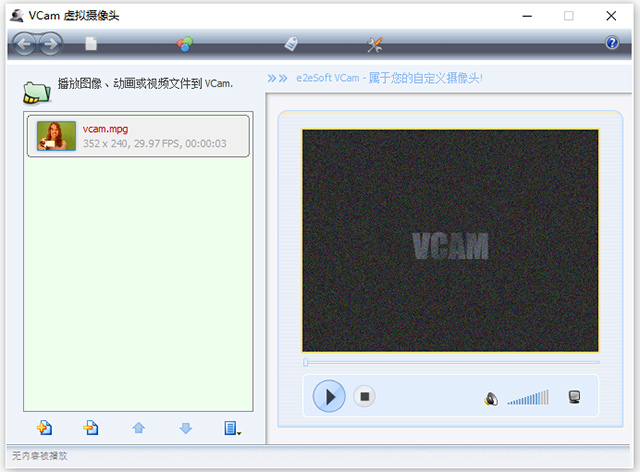Move the selected item up
640x472 pixels.
tap(139, 427)
